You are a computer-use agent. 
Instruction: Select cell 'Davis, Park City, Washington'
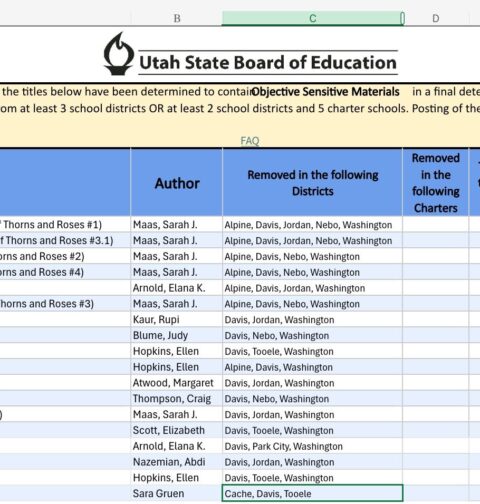[312, 446]
